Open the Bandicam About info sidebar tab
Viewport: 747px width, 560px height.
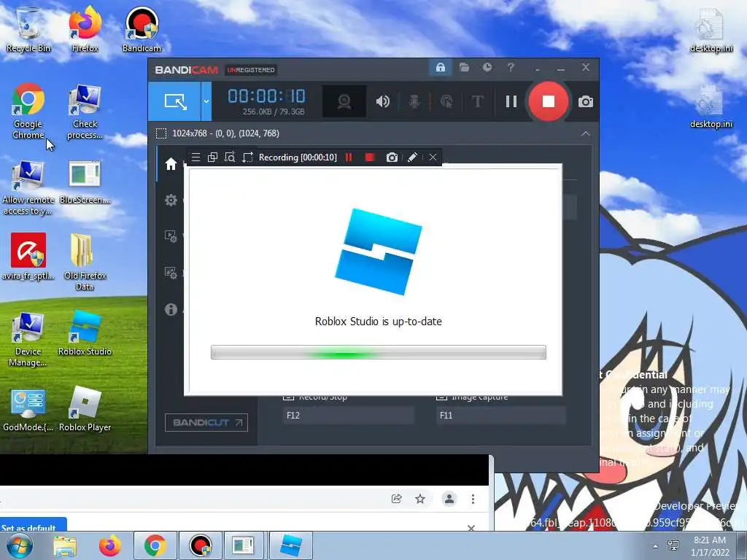[x=171, y=309]
